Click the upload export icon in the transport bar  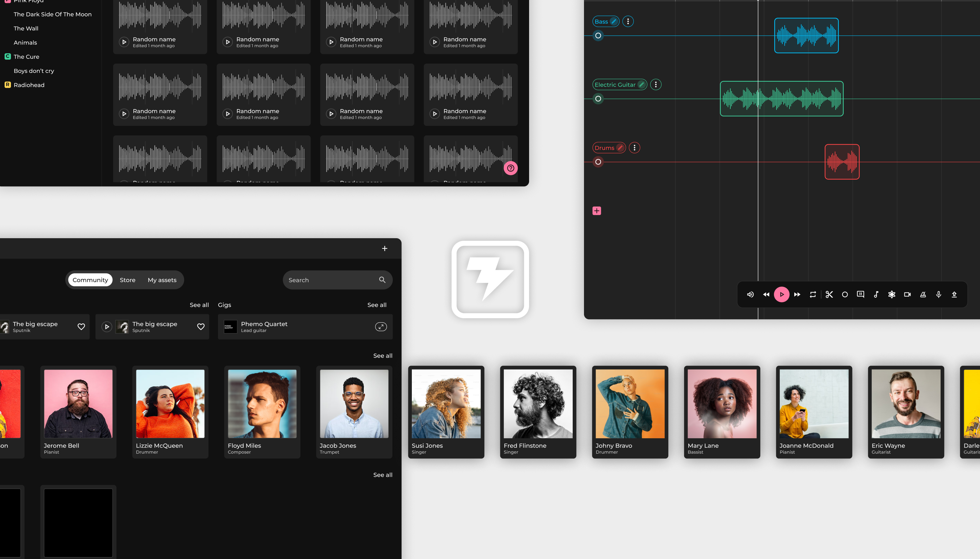click(x=954, y=294)
